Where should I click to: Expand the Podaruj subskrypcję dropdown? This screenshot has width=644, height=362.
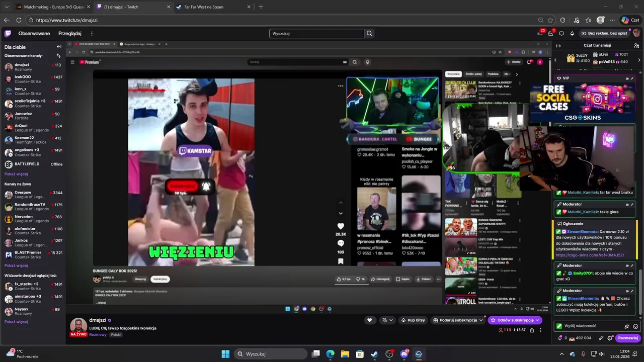click(x=481, y=320)
